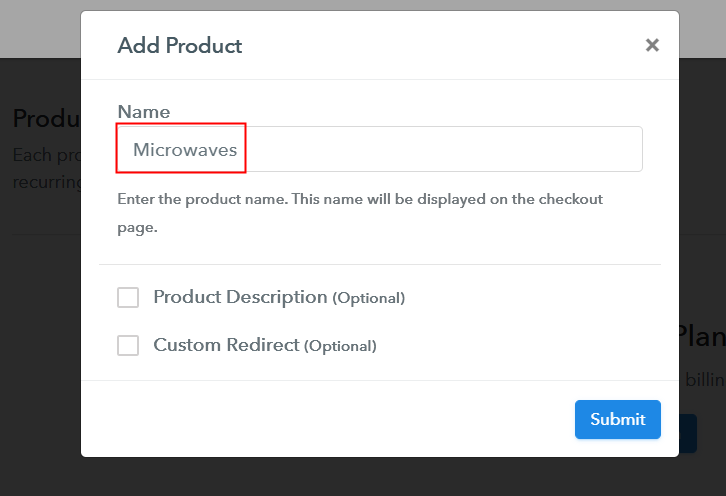
Task: Enable the Product Description checkbox
Action: tap(128, 297)
